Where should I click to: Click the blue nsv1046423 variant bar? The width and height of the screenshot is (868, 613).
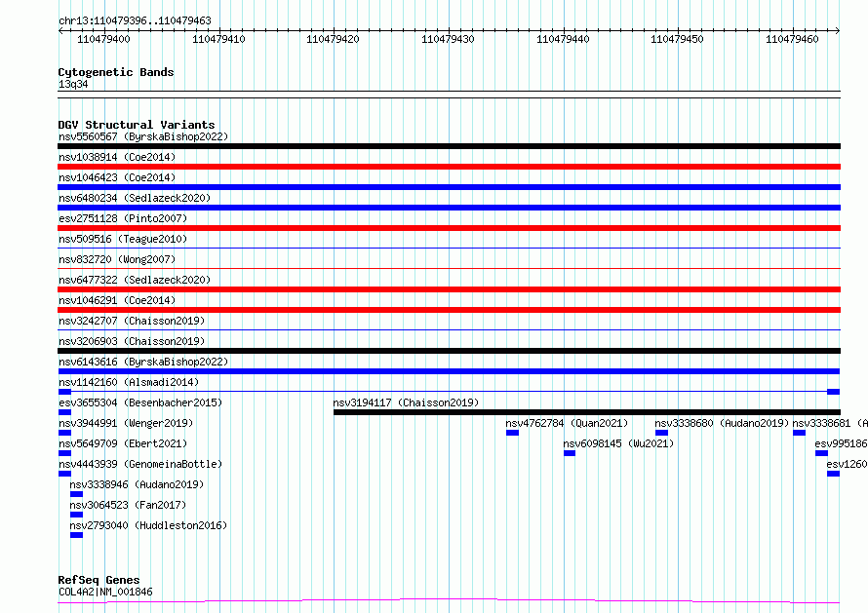pos(449,187)
